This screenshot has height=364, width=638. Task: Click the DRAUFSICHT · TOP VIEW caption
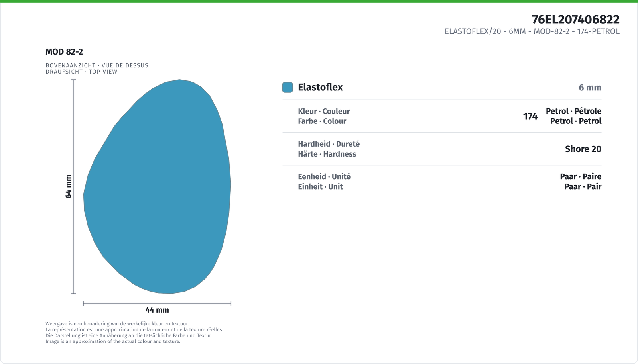pyautogui.click(x=81, y=72)
